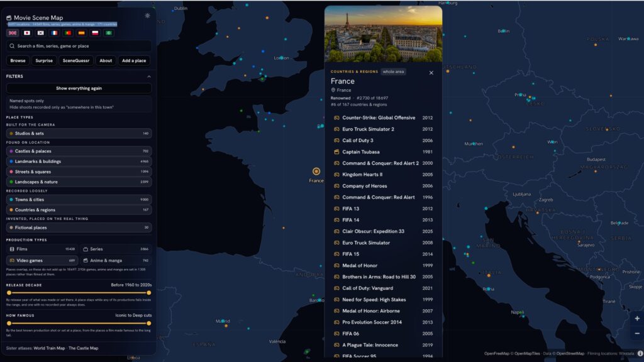Screen dimensions: 644x362
Task: Switch language with the UK flag
Action: click(x=13, y=33)
